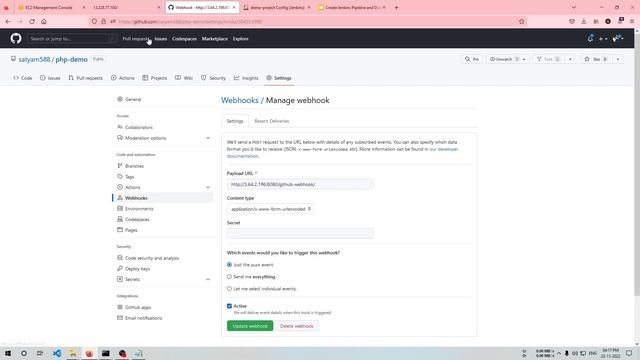Click the Update webhook button
Image resolution: width=640 pixels, height=360 pixels.
pos(250,326)
